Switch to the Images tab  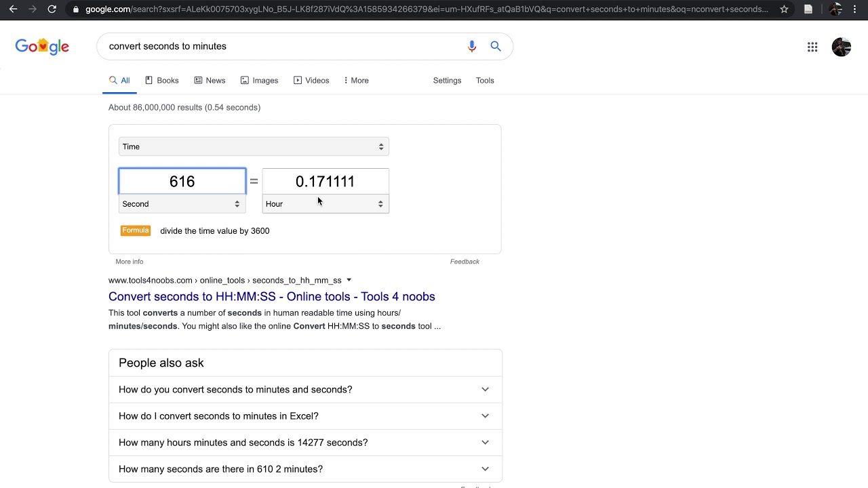(259, 80)
